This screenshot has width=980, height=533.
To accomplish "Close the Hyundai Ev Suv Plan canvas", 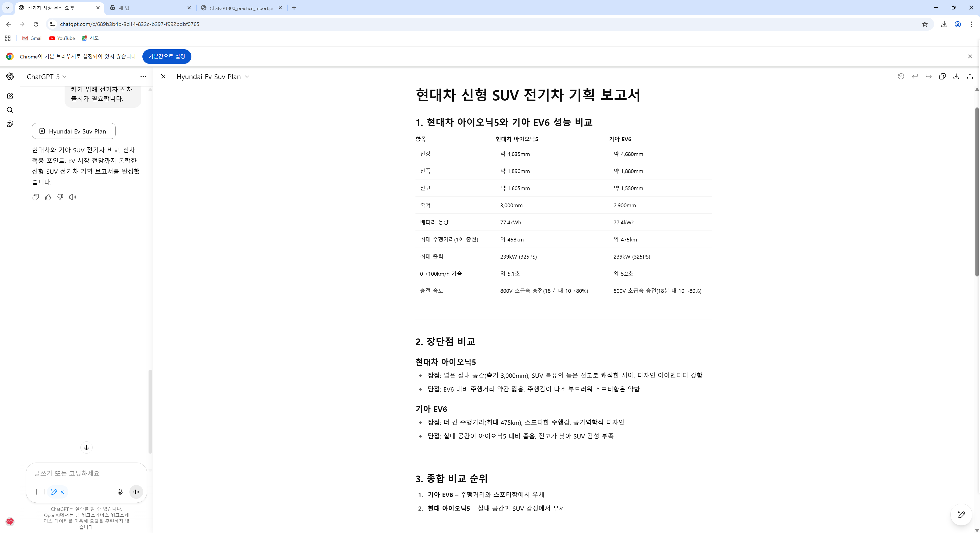I will (x=163, y=77).
